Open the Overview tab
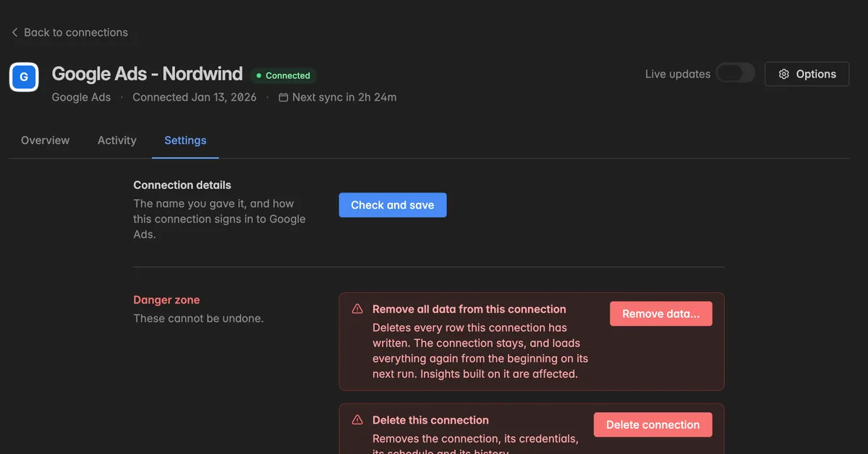 pyautogui.click(x=45, y=140)
